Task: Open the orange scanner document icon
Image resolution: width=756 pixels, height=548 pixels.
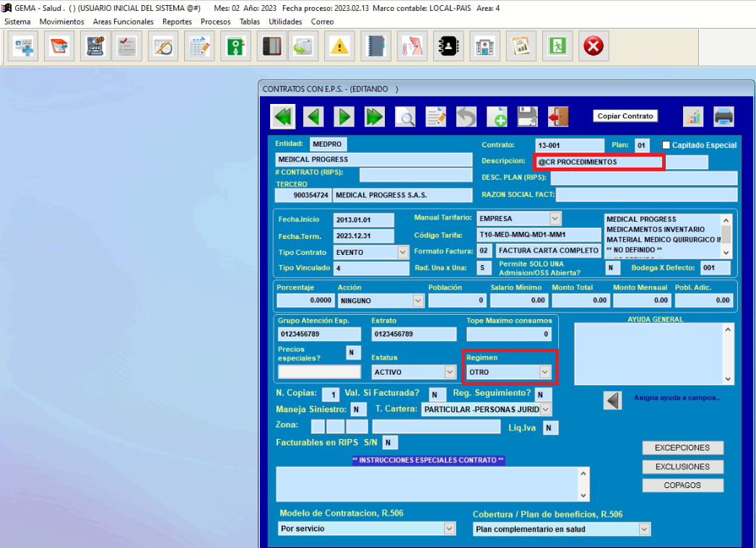Action: [x=58, y=46]
